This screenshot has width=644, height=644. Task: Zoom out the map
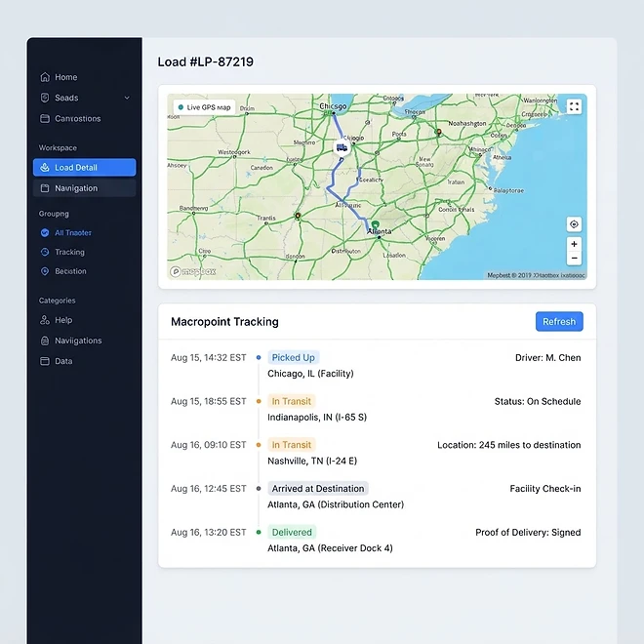pos(574,259)
